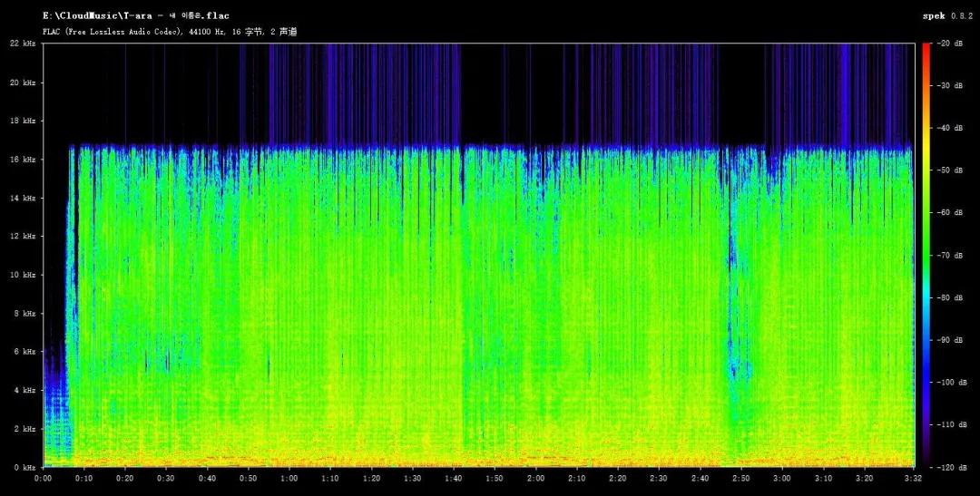Pick the -110 dB scale label

pyautogui.click(x=953, y=424)
